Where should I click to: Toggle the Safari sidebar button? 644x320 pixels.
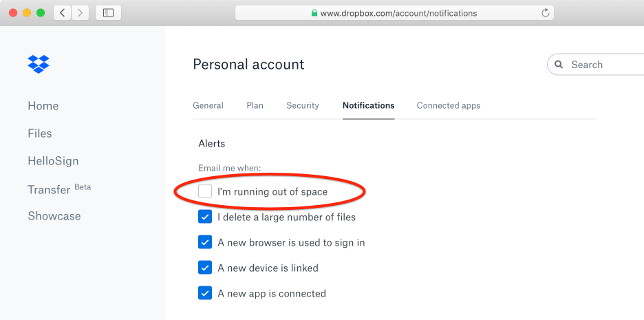point(108,12)
